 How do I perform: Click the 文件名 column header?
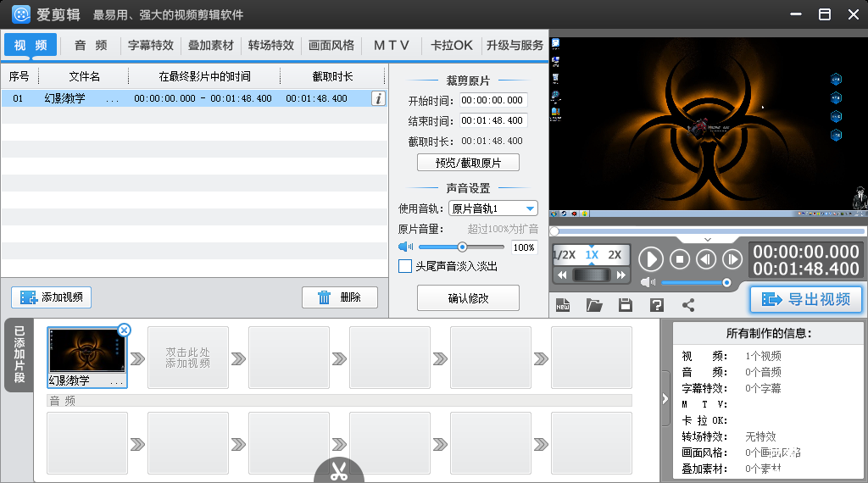[x=84, y=76]
